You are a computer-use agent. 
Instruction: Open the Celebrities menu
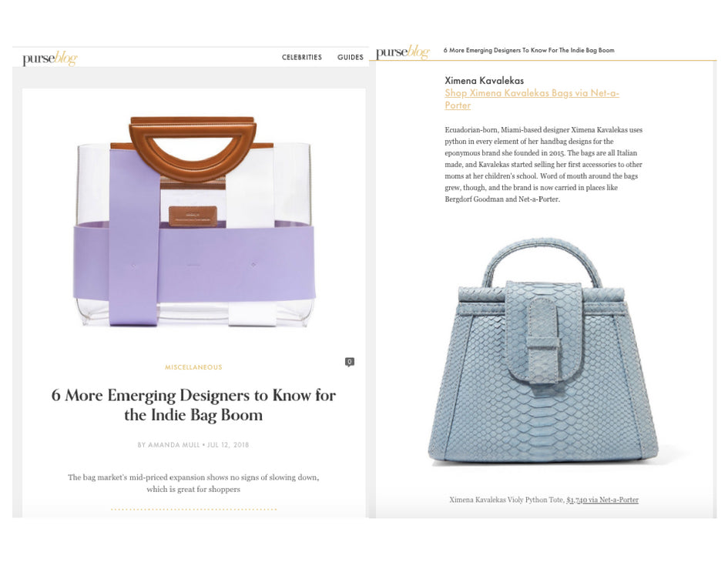(x=302, y=57)
